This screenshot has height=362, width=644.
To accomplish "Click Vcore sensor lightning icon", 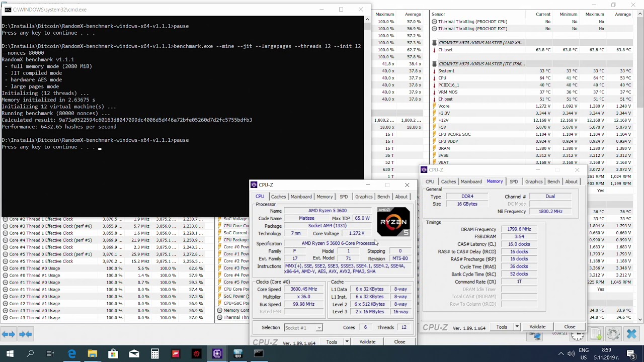I will click(x=434, y=106).
